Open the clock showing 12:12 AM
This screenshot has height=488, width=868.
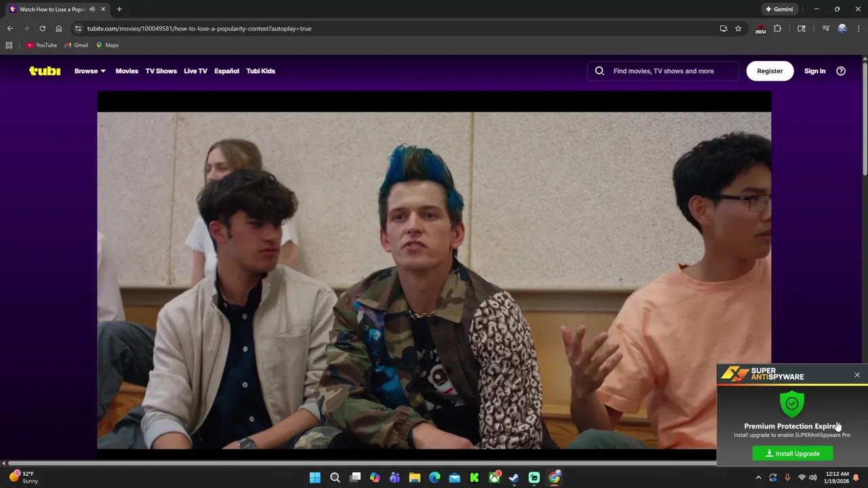coord(837,478)
